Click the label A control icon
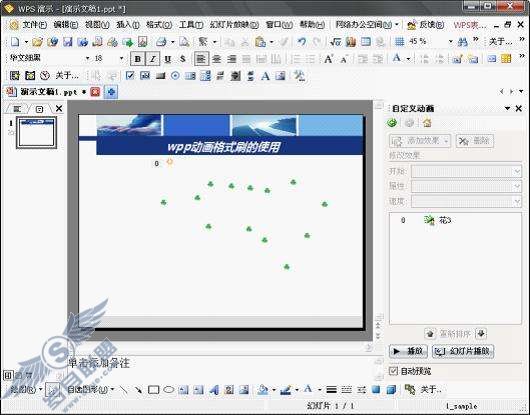 point(265,76)
